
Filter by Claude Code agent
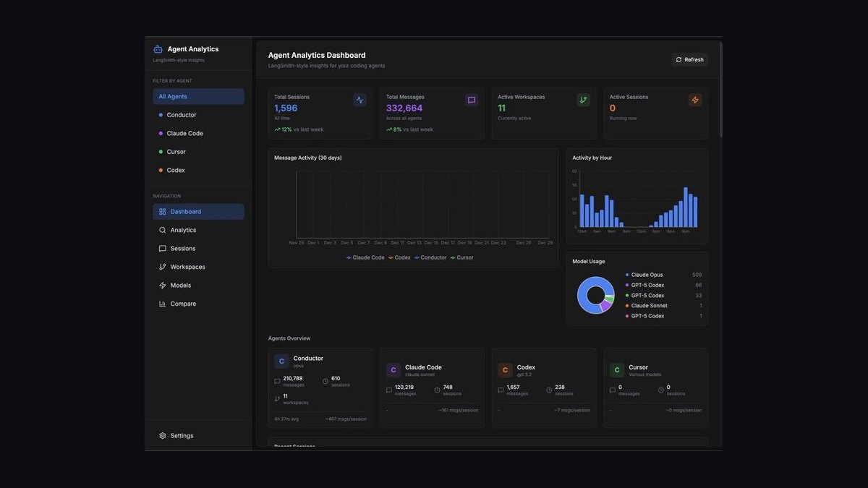198,133
